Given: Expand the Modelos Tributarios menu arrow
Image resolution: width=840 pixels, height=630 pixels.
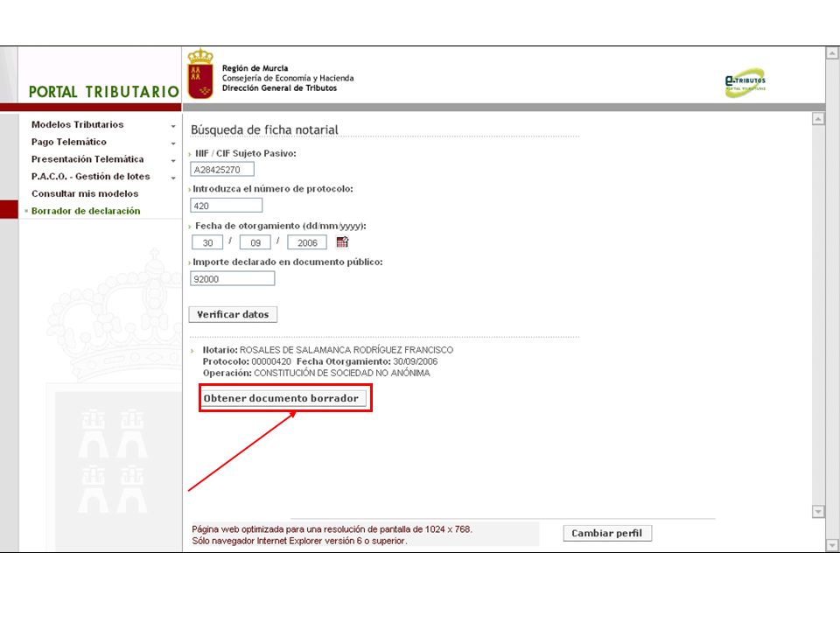Looking at the screenshot, I should (x=173, y=126).
